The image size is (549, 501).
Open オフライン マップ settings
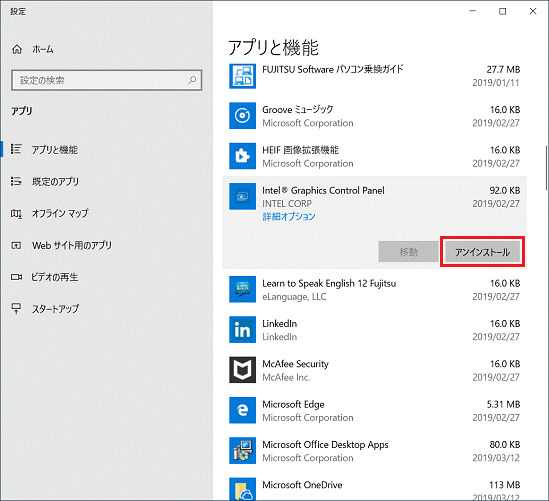pyautogui.click(x=60, y=213)
